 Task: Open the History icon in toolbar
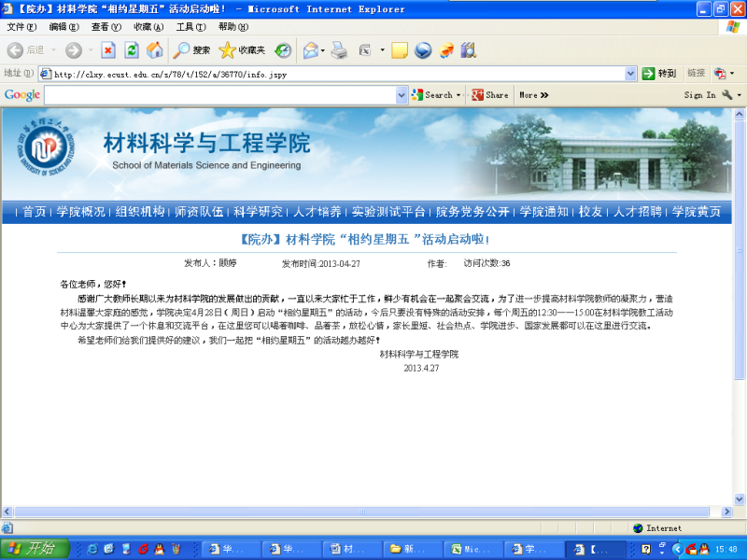[282, 50]
